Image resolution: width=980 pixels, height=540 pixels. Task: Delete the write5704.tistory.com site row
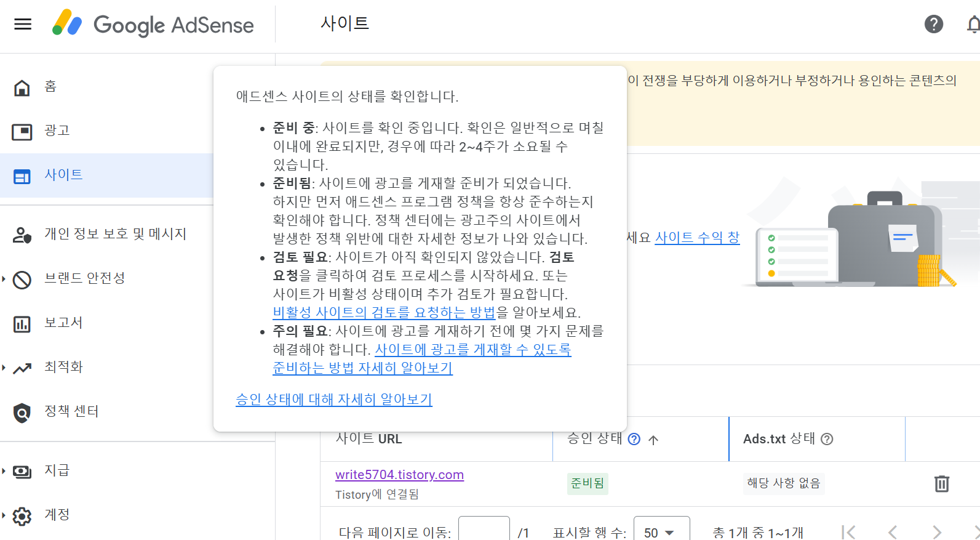pos(942,483)
